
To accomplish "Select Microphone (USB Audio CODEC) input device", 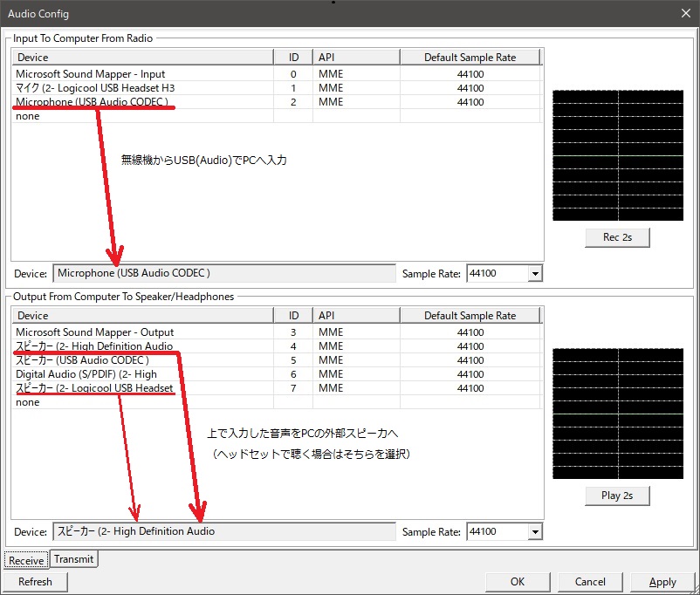I will click(x=92, y=102).
